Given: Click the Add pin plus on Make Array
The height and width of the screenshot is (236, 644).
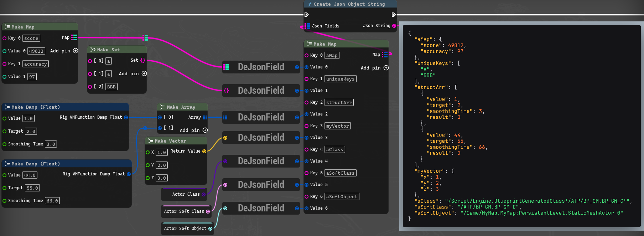Looking at the screenshot, I should coord(205,130).
